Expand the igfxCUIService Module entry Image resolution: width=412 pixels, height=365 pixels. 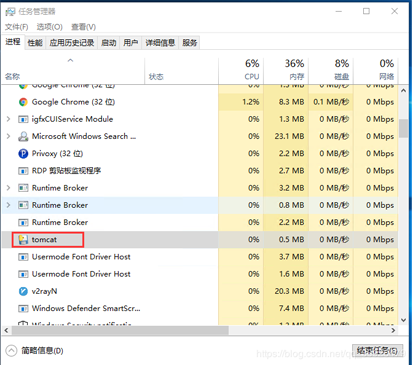(x=8, y=119)
